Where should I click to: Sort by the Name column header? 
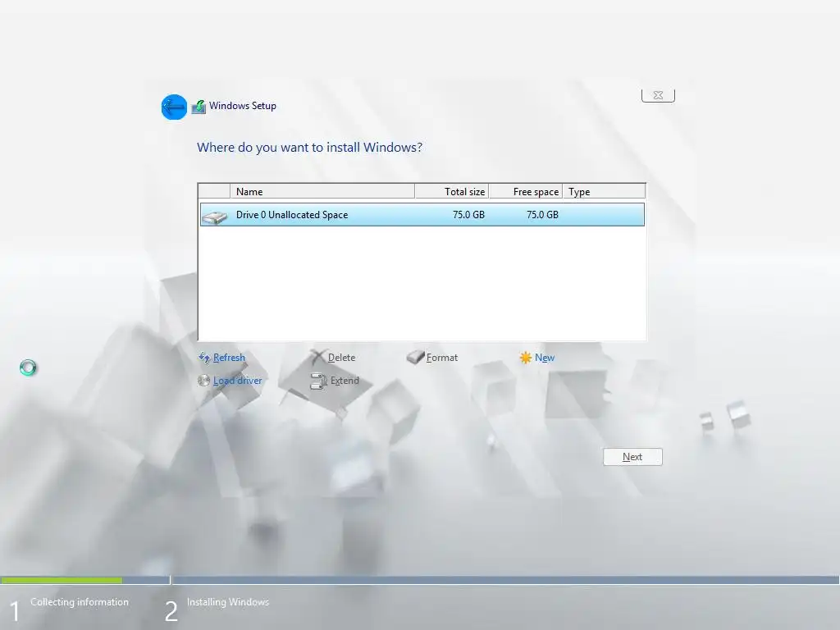[322, 191]
